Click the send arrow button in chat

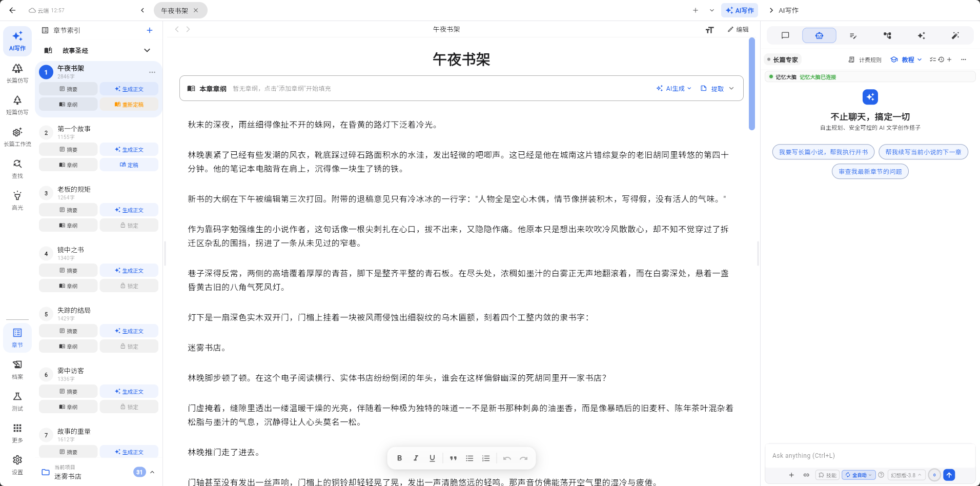click(x=949, y=475)
